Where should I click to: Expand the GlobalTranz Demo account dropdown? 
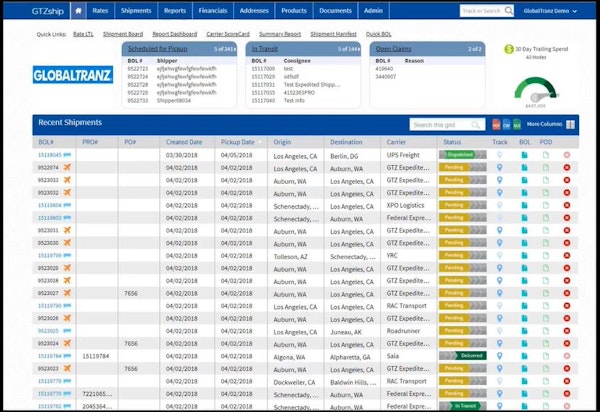(550, 11)
